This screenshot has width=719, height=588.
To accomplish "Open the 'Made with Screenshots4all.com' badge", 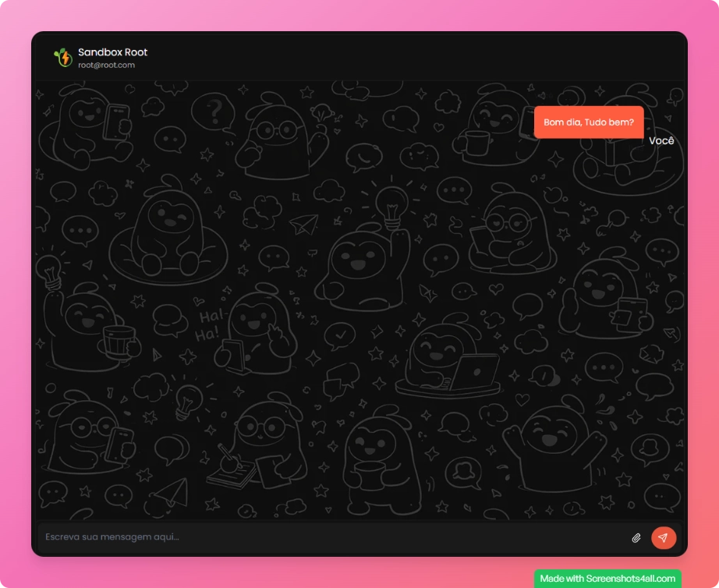I will (x=607, y=579).
